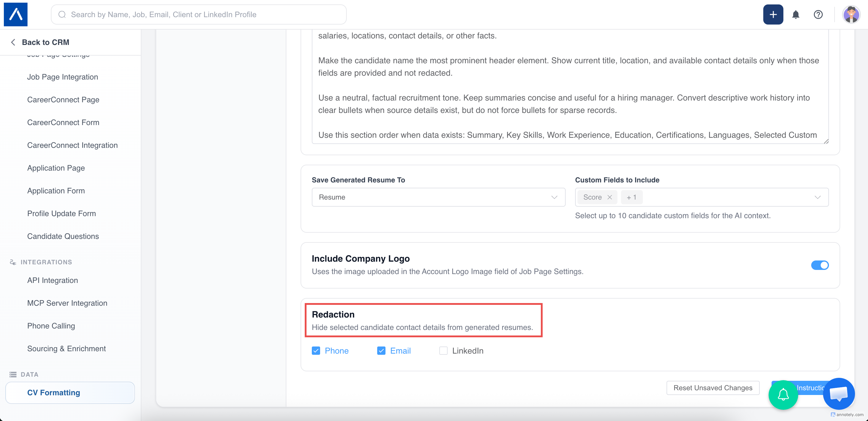This screenshot has width=868, height=421.
Task: Click the INTEGRATIONS section header
Action: (46, 262)
